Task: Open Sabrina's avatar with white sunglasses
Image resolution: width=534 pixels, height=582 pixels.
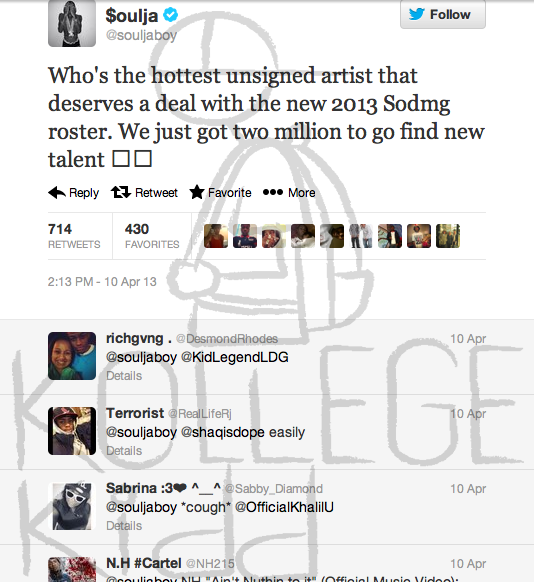Action: [x=72, y=506]
